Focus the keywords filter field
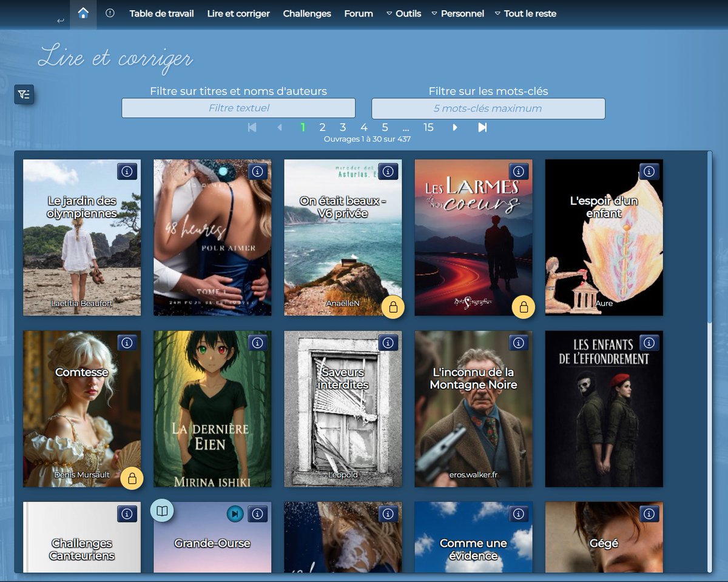This screenshot has height=582, width=728. pos(488,108)
